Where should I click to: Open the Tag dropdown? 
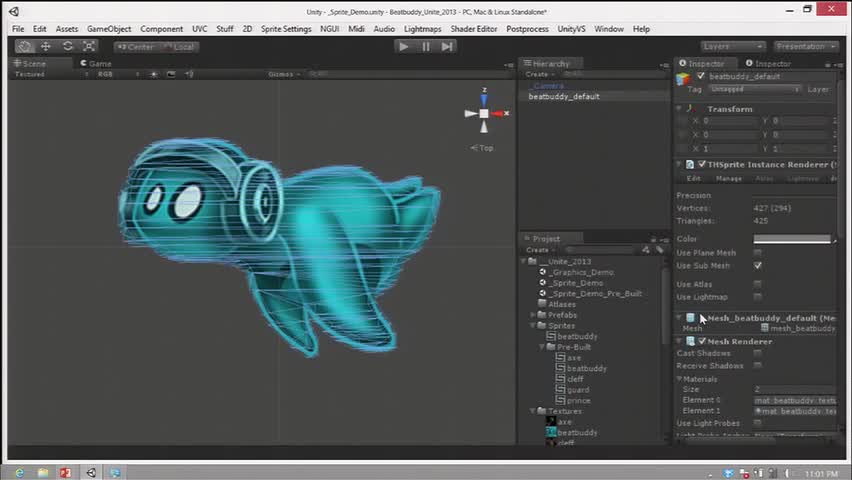point(754,89)
